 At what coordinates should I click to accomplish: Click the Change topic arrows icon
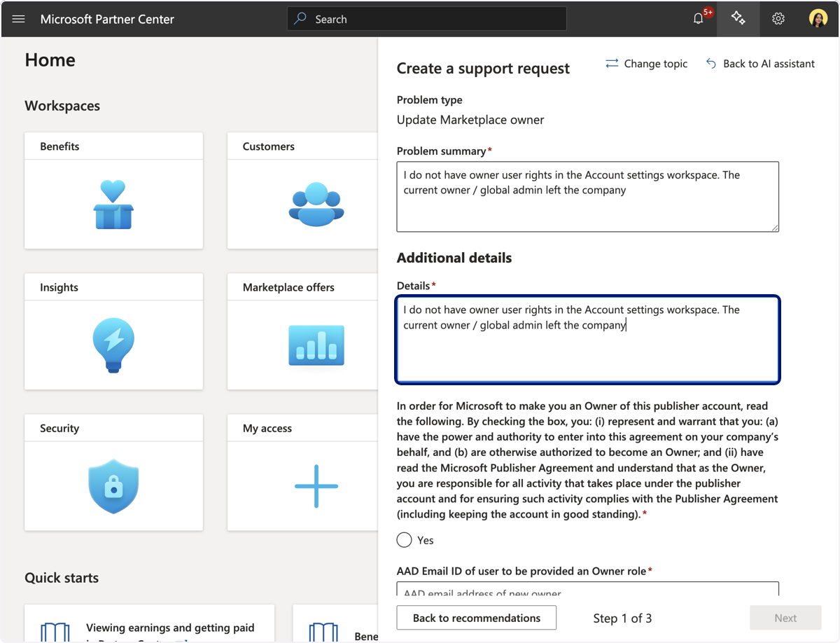(612, 64)
